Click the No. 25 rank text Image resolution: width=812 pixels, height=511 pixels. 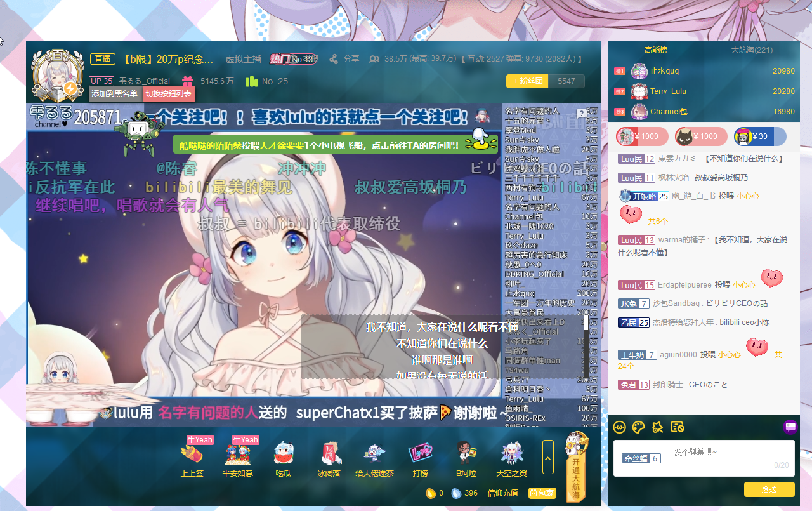click(275, 81)
